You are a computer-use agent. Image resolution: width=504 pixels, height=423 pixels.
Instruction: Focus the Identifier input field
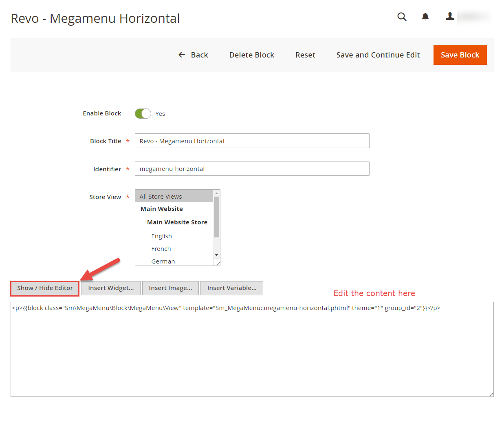[252, 169]
